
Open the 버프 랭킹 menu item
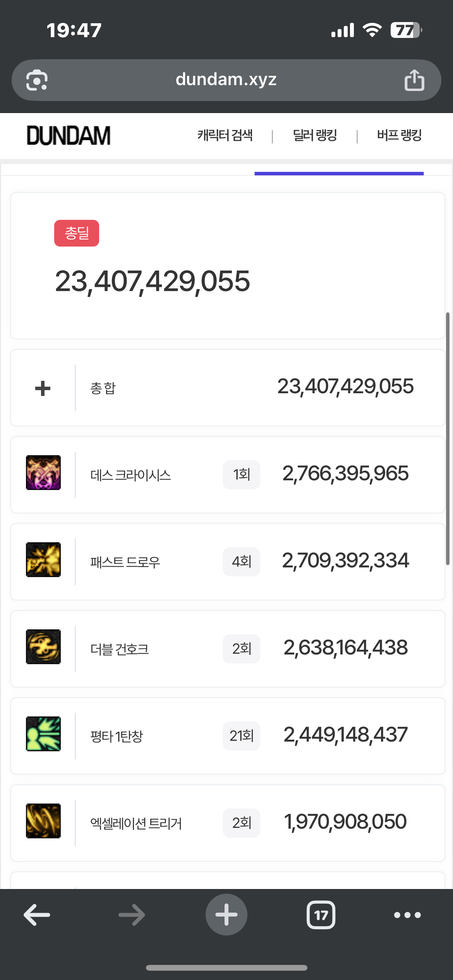pos(399,135)
